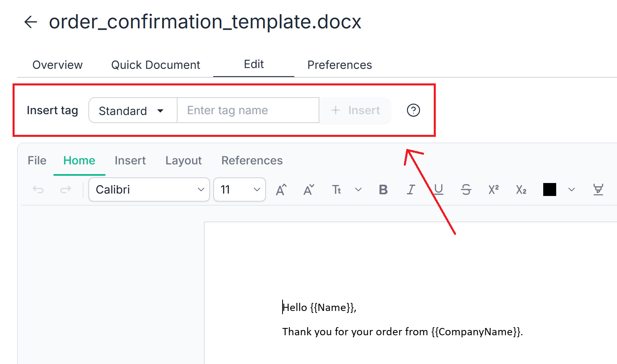
Task: Toggle subscript formatting
Action: (x=521, y=189)
